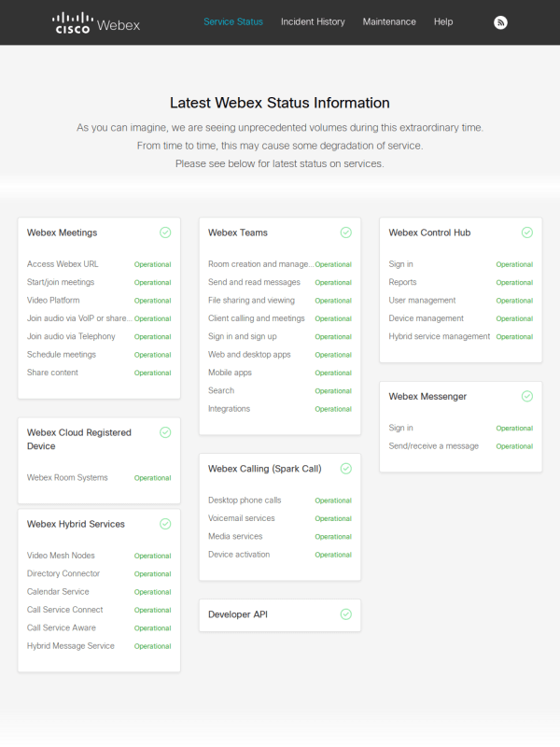Click Sign in and sign up row
The height and width of the screenshot is (747, 560).
click(x=280, y=336)
